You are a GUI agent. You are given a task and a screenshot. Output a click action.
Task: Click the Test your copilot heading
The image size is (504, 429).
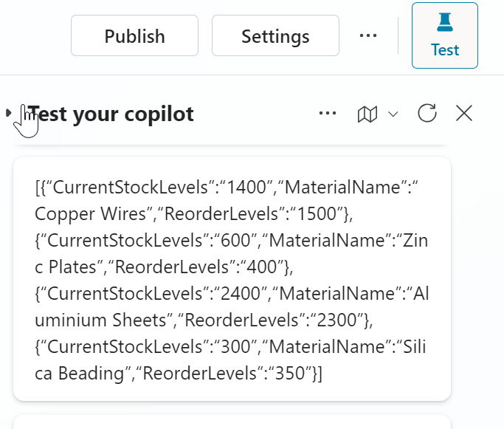[x=112, y=114]
